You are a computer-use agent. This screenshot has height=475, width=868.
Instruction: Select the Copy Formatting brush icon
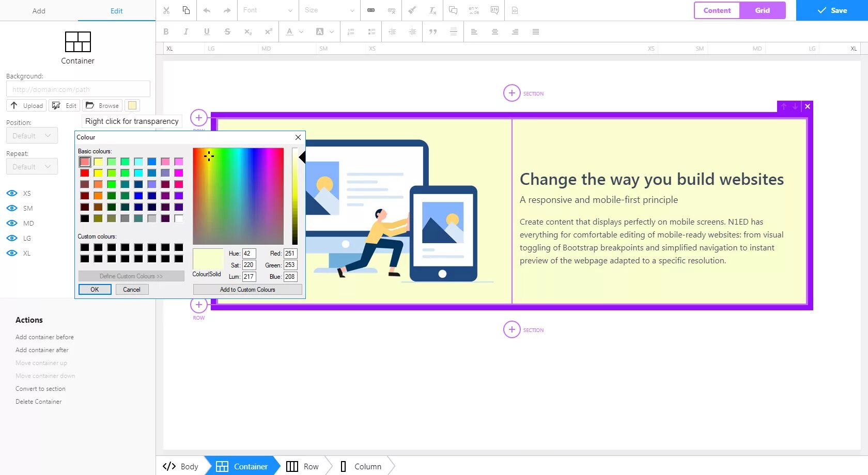(x=412, y=10)
